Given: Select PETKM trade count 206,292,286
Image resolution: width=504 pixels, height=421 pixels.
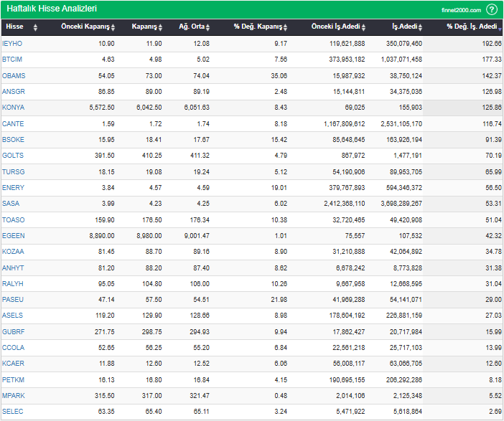Looking at the screenshot, I should (404, 380).
